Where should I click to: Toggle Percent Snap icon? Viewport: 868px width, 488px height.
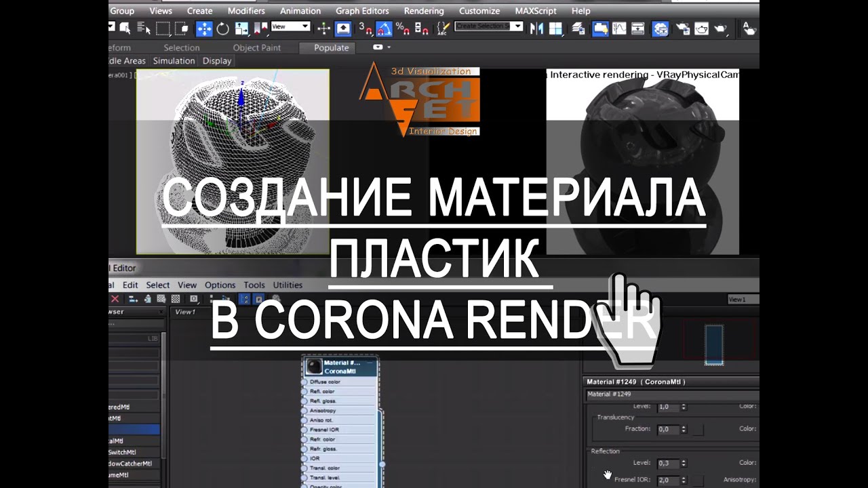pyautogui.click(x=402, y=28)
